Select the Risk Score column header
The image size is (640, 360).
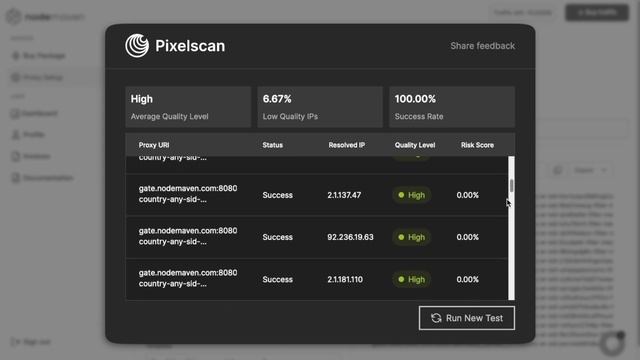pyautogui.click(x=477, y=145)
